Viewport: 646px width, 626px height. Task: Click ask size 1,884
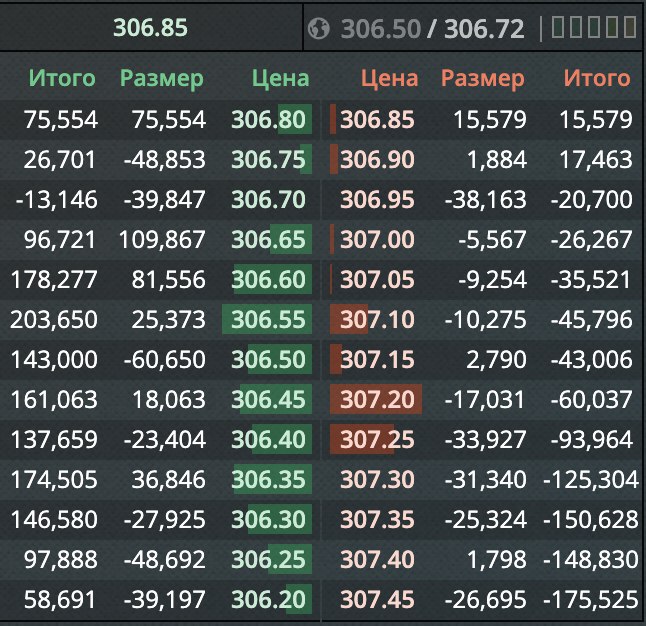click(x=497, y=160)
